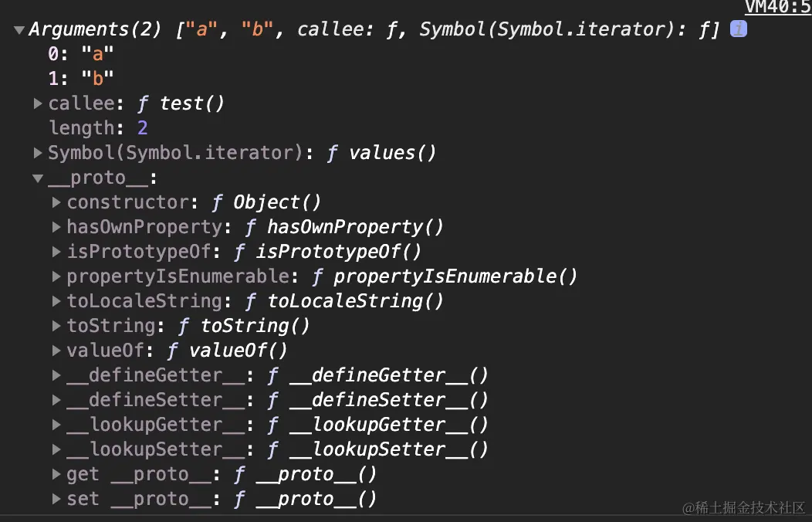812x522 pixels.
Task: Expand the get __proto__ accessor
Action: (x=57, y=474)
